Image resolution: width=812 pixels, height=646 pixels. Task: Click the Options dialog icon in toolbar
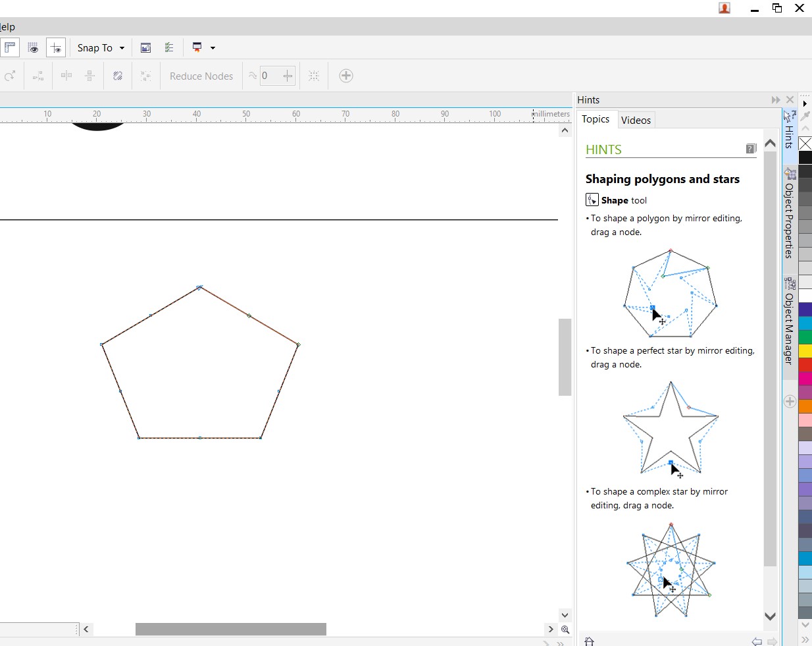tap(146, 47)
